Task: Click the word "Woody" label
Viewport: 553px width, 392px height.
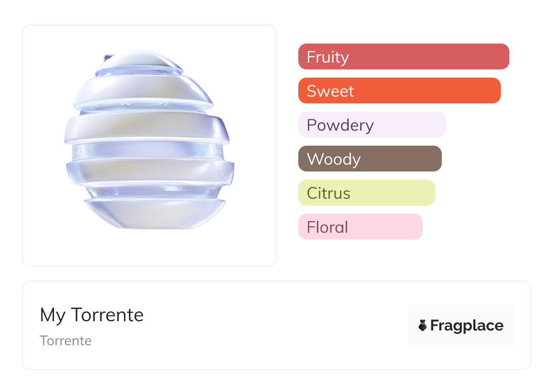Action: click(x=334, y=159)
